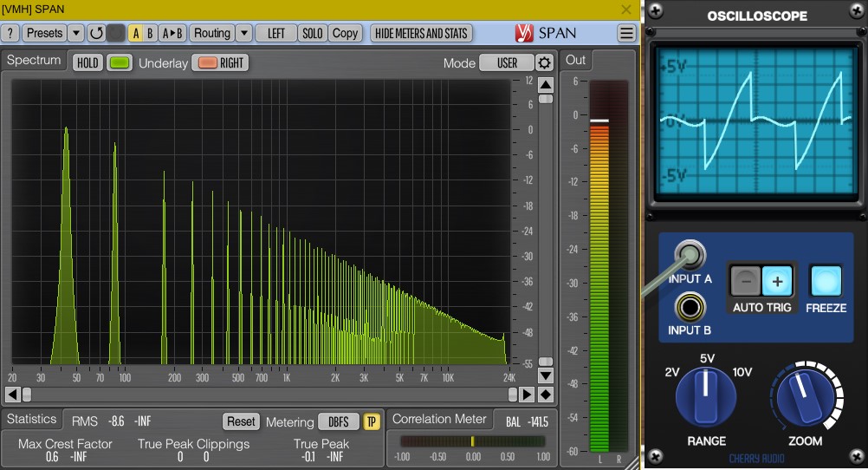Screen dimensions: 868x470
Task: Open the Routing menu
Action: [x=212, y=33]
